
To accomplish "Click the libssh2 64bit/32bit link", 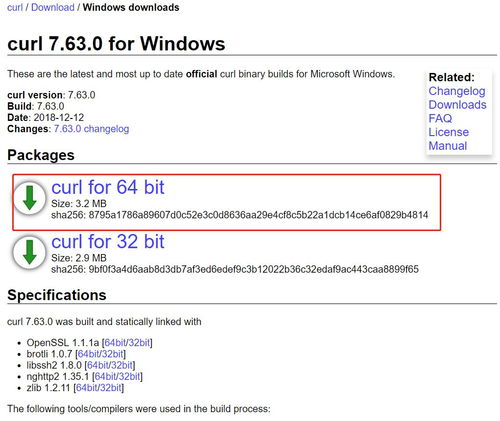I will [x=110, y=365].
